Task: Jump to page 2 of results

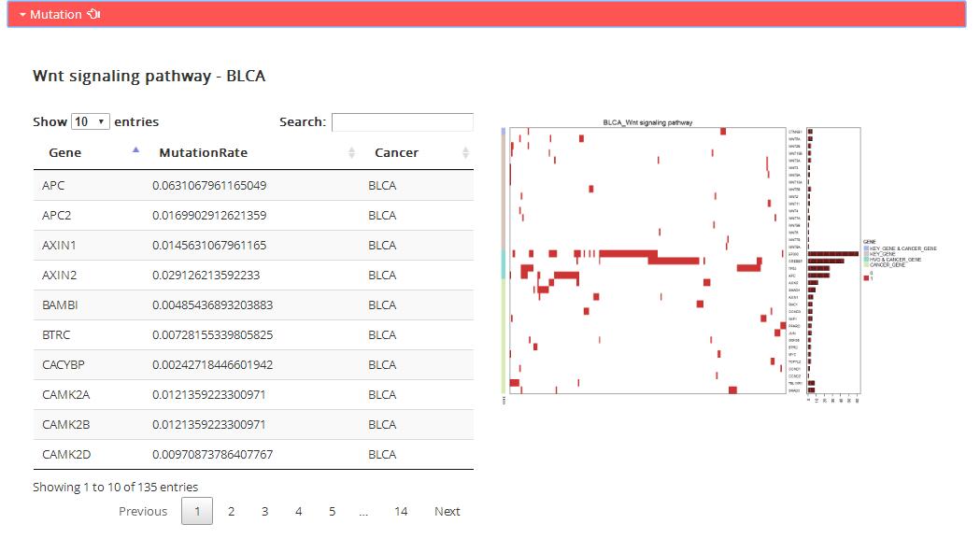Action: tap(231, 511)
